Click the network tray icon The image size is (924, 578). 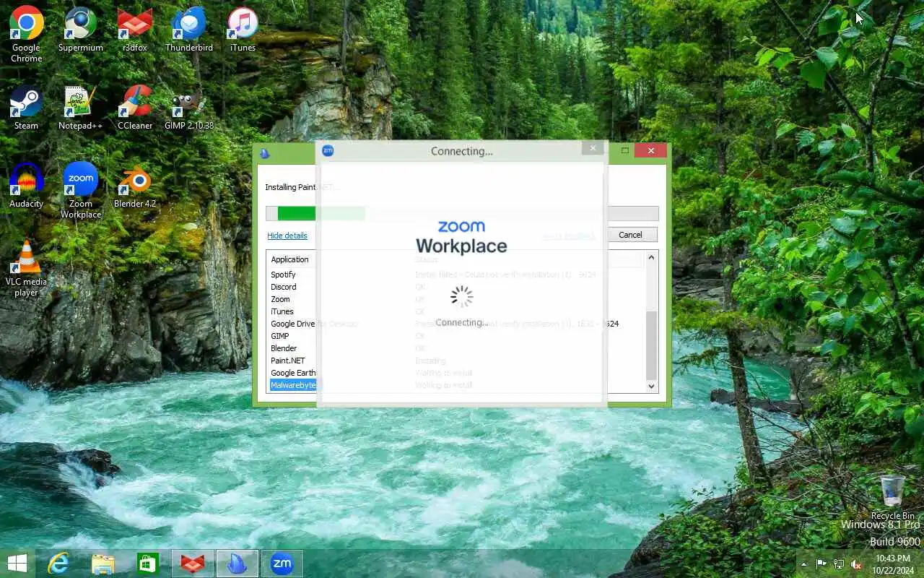[839, 564]
